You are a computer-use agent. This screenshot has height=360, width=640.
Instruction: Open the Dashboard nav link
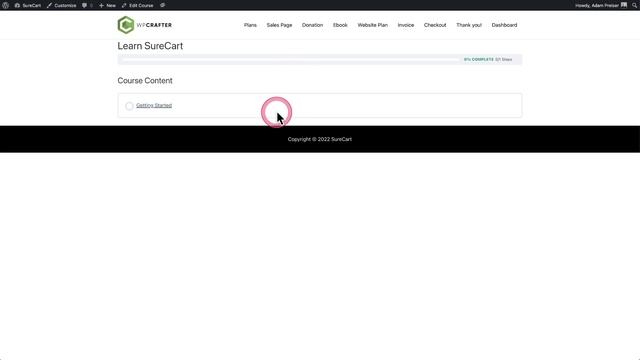[x=504, y=25]
